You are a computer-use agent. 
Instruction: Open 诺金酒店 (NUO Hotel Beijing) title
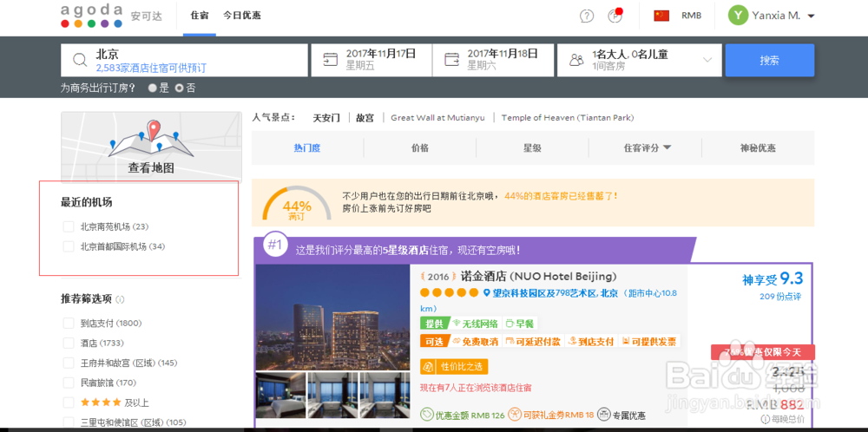click(538, 276)
